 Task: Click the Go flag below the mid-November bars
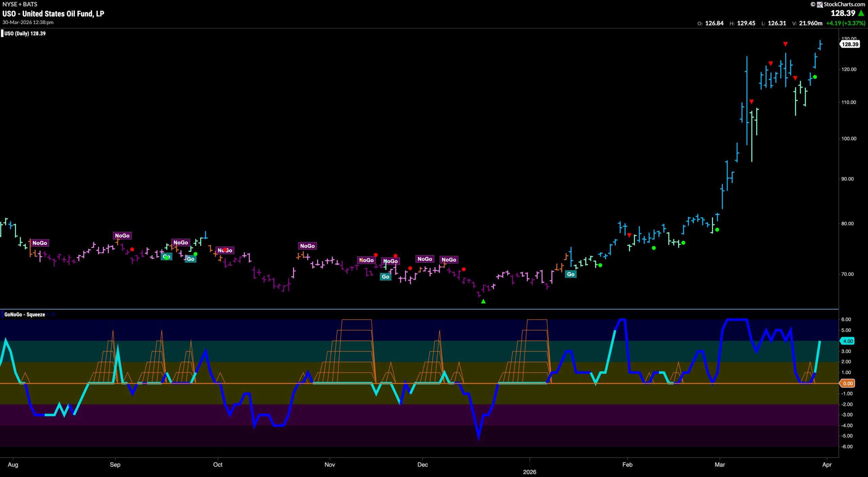(386, 277)
